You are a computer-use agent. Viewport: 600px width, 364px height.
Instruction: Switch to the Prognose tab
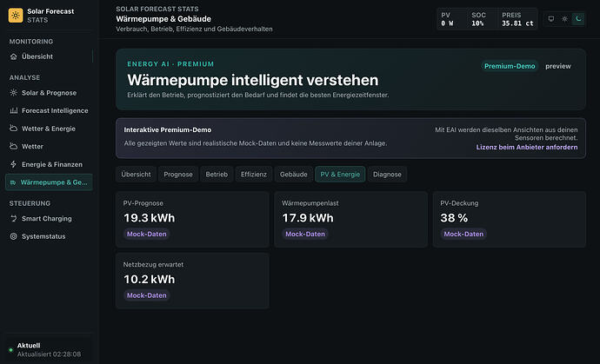(178, 175)
